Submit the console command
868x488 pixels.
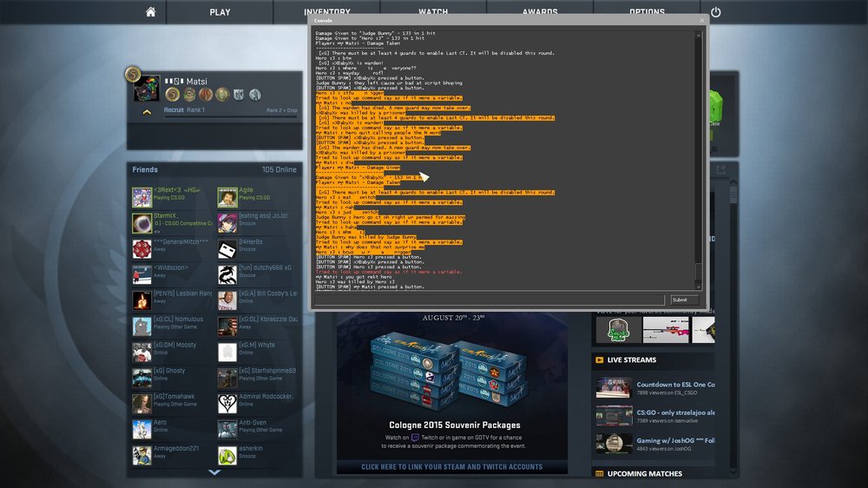pyautogui.click(x=684, y=300)
